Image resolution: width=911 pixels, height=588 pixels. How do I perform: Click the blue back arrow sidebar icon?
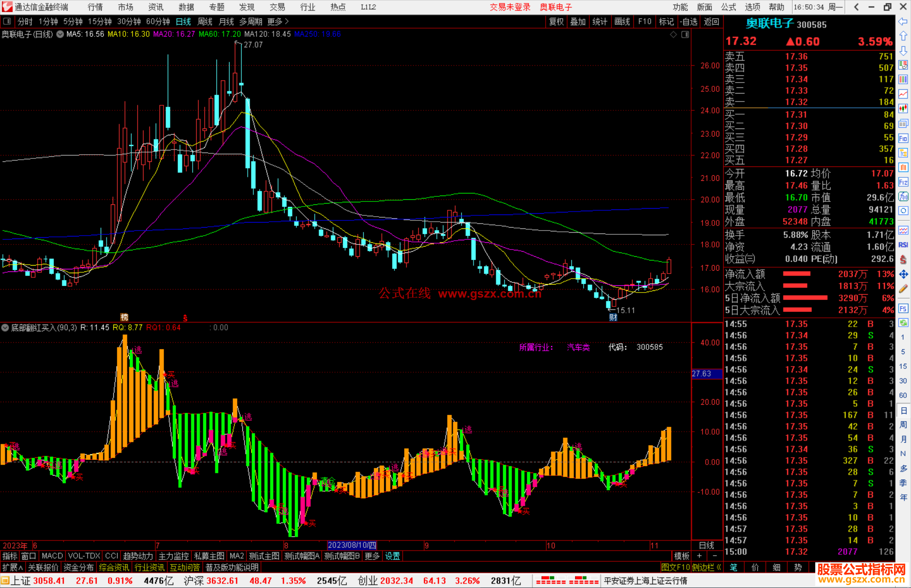pyautogui.click(x=903, y=21)
